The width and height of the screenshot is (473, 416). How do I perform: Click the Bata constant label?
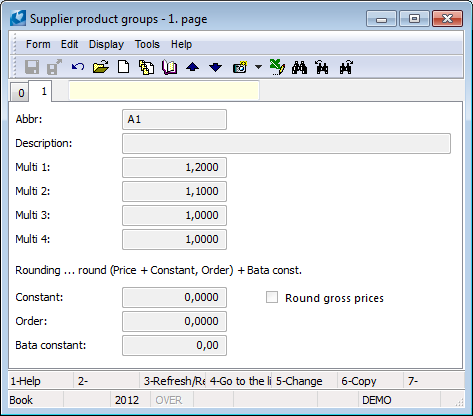coord(51,345)
